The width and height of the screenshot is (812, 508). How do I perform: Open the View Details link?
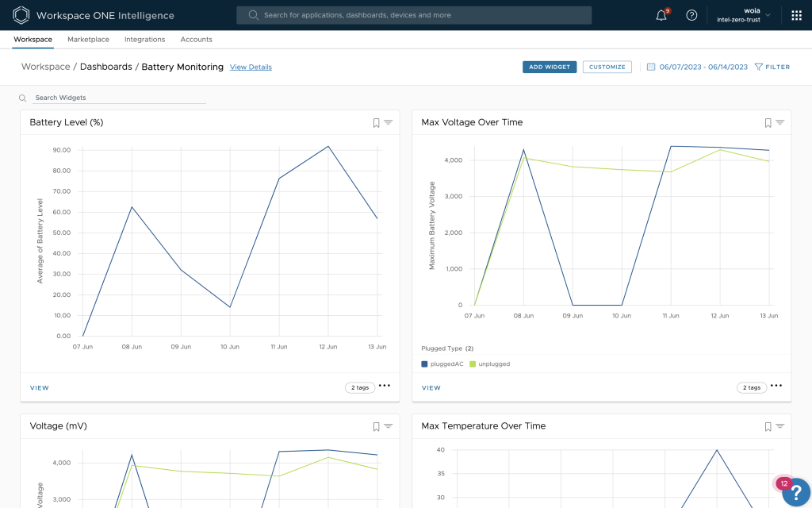[251, 67]
